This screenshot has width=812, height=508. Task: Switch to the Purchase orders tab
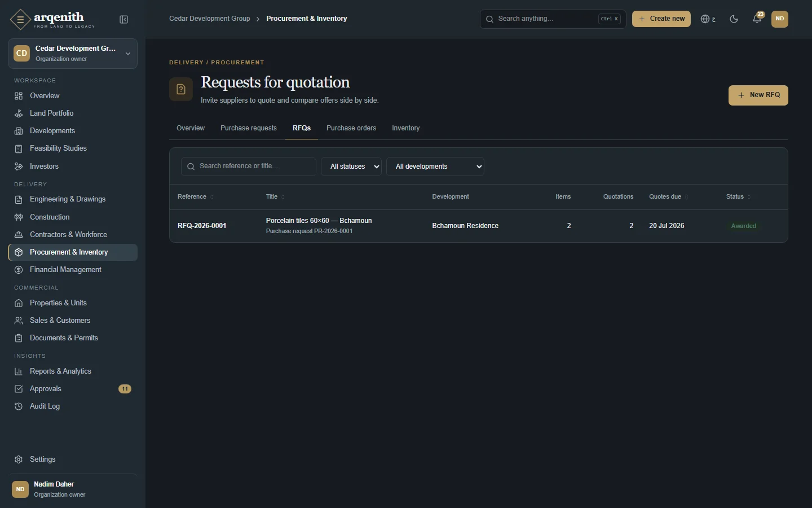pyautogui.click(x=351, y=128)
